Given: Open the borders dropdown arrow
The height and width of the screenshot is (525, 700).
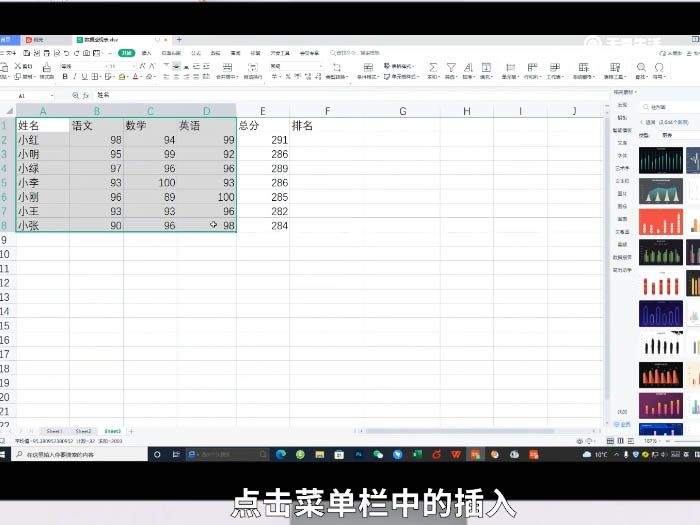Looking at the screenshot, I should (x=99, y=77).
